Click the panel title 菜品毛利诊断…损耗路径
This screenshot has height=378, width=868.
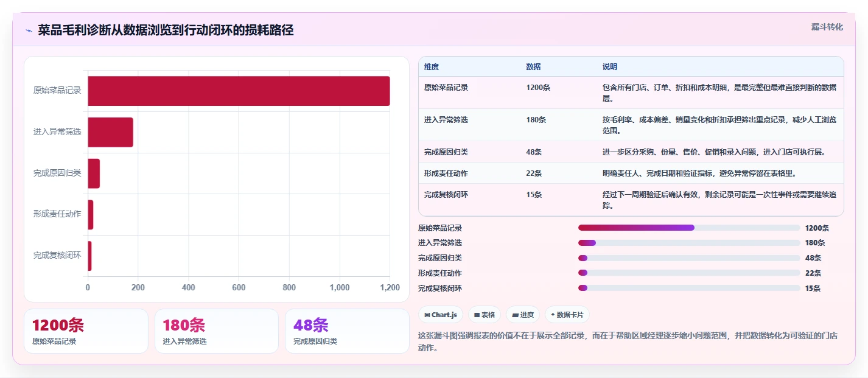click(166, 30)
